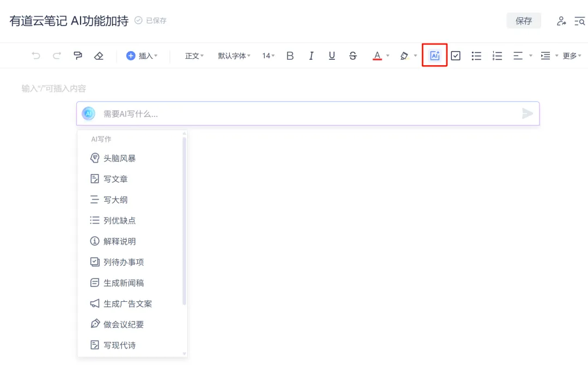Apply the highlighter background color
Image resolution: width=588 pixels, height=391 pixels.
coord(404,56)
